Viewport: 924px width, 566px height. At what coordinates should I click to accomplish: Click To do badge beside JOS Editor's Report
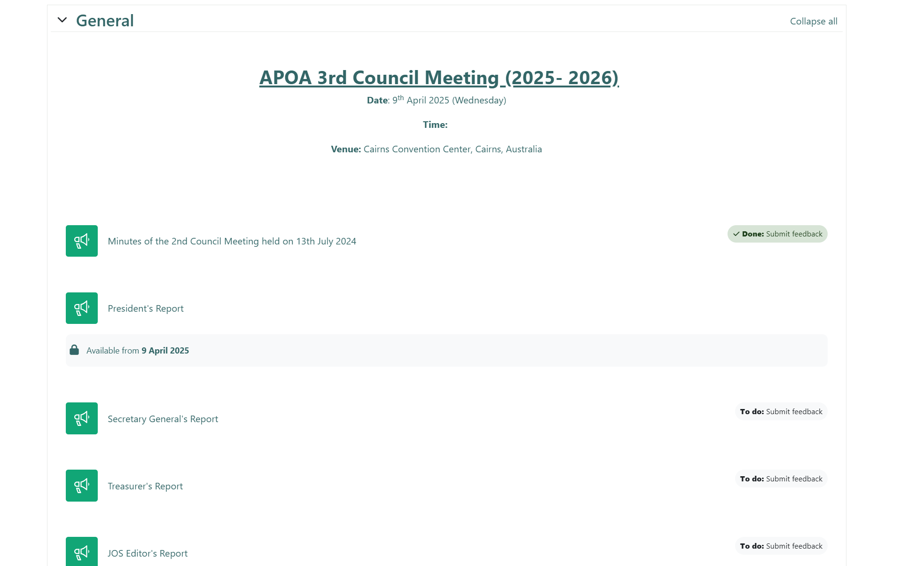(781, 546)
